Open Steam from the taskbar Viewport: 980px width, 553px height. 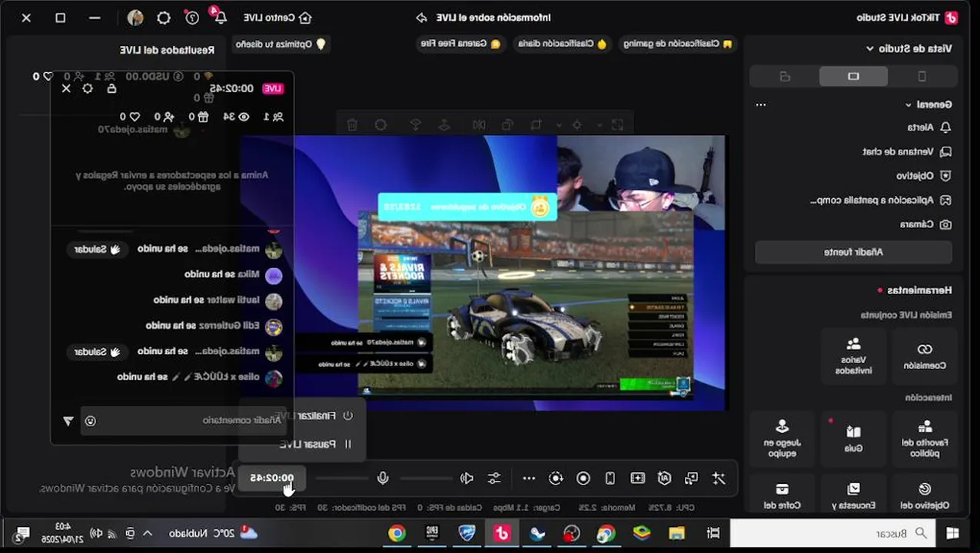point(537,533)
